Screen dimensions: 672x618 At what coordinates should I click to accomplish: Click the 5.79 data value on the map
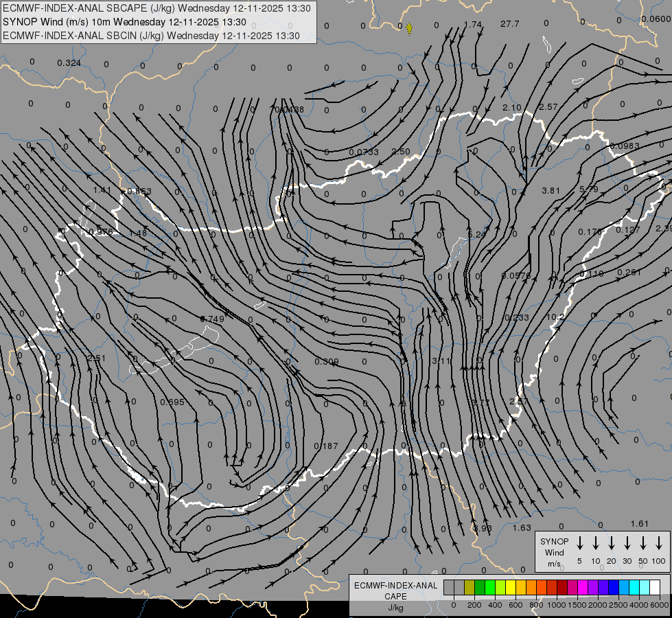589,190
